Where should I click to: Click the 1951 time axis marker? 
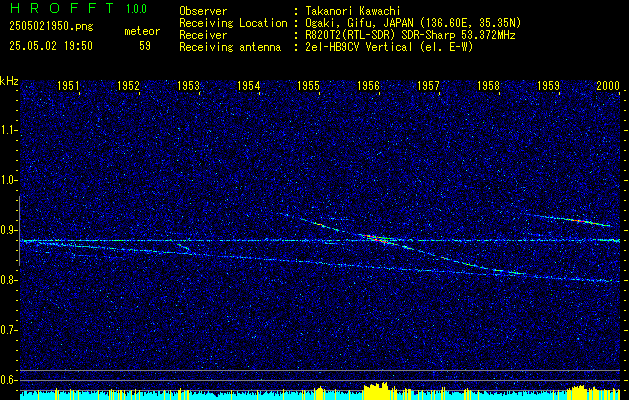click(69, 85)
